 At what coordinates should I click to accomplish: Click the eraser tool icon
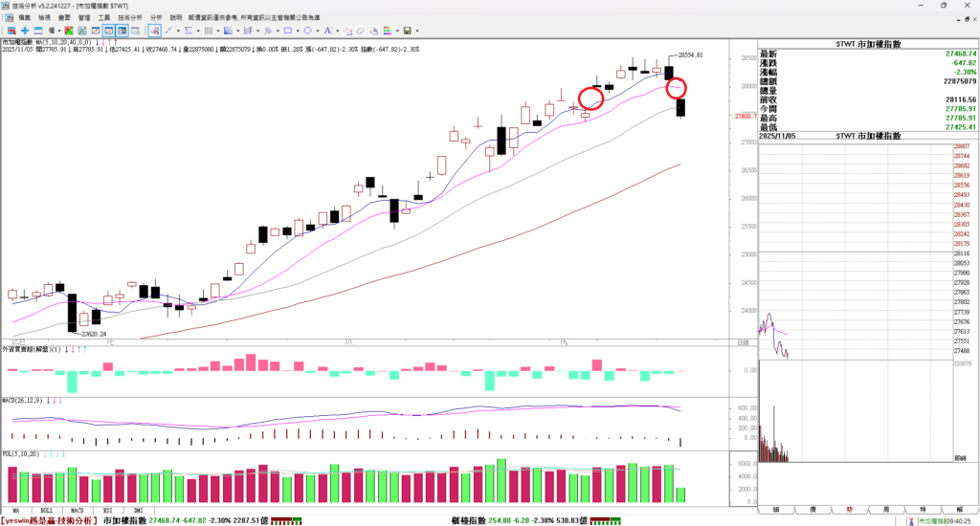pos(361,31)
